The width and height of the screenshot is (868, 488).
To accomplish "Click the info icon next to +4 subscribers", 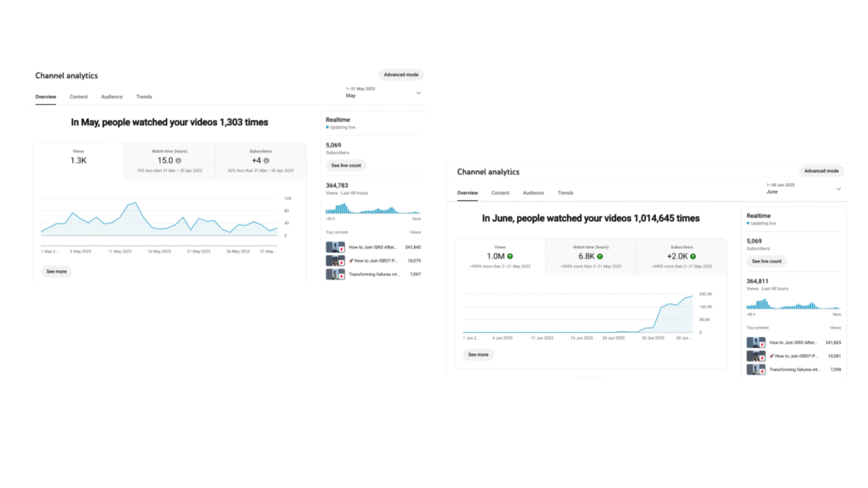I will pos(266,160).
